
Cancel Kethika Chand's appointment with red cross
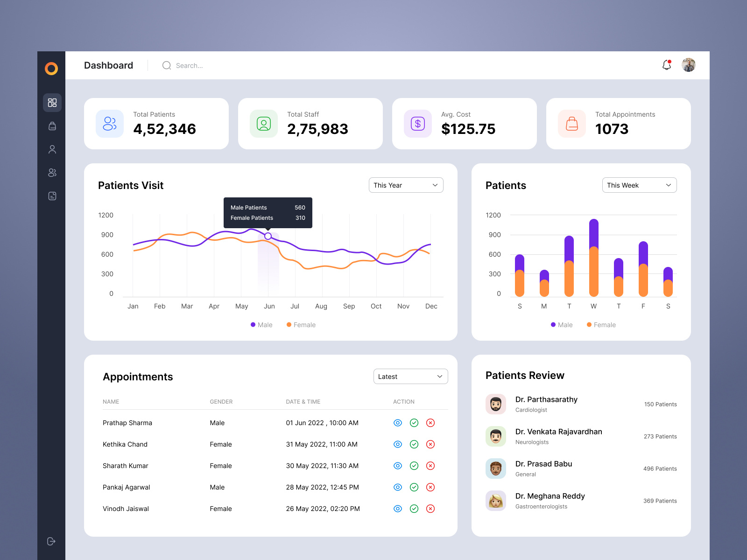pyautogui.click(x=430, y=444)
